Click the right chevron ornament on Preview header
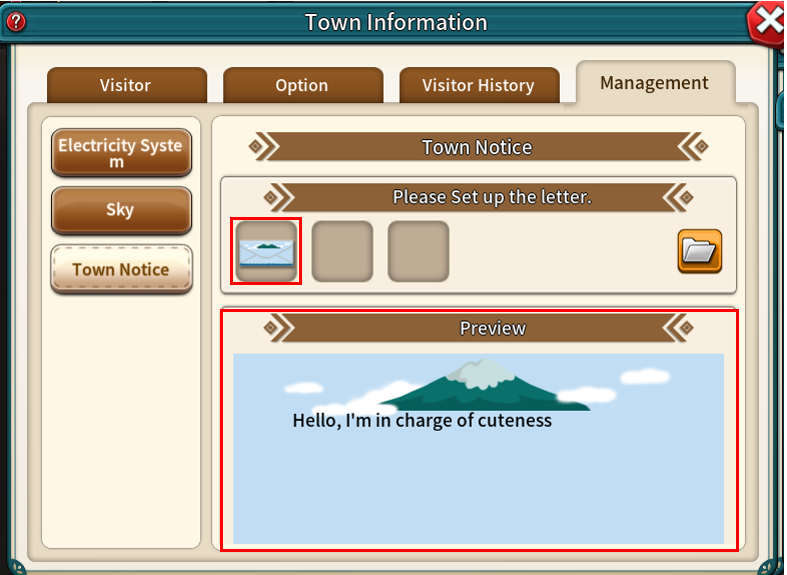 678,328
